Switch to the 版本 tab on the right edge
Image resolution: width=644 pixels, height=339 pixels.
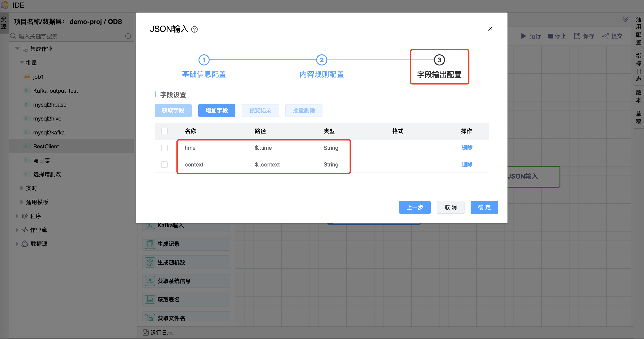click(x=638, y=96)
